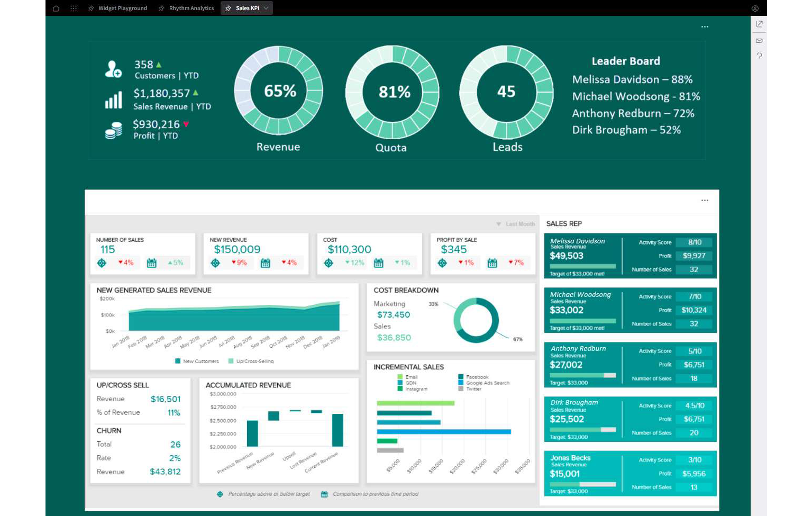The width and height of the screenshot is (812, 516).
Task: Toggle the Google Ads Search legend entry
Action: coord(485,383)
